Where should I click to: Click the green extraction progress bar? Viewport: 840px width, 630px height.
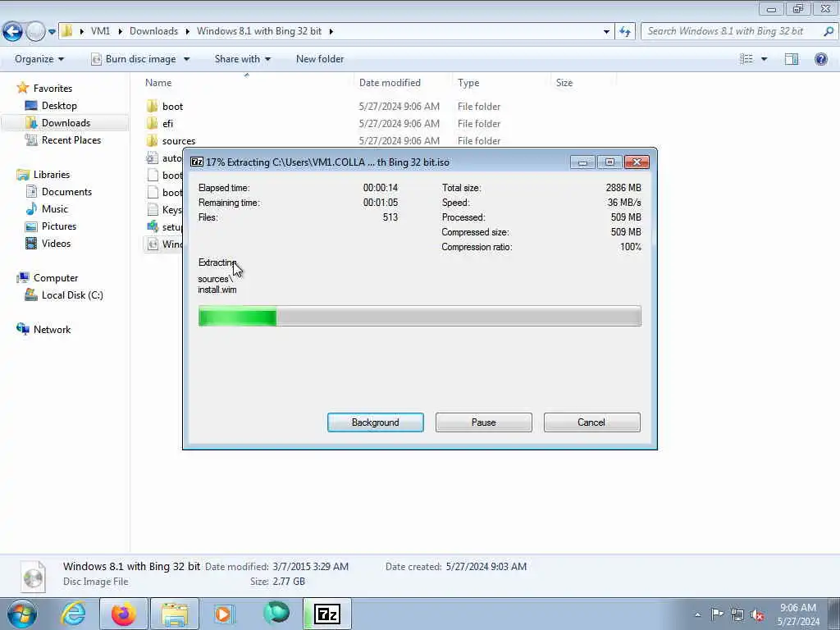[x=419, y=316]
